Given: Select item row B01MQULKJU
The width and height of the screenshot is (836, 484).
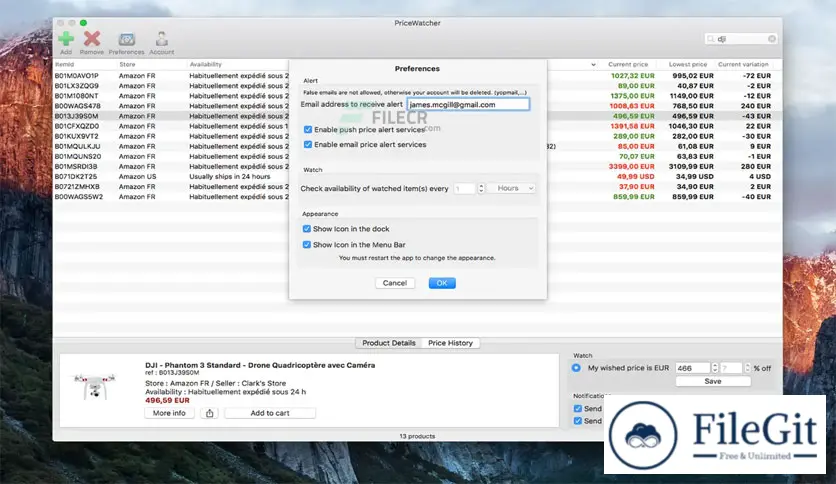Looking at the screenshot, I should pos(77,146).
